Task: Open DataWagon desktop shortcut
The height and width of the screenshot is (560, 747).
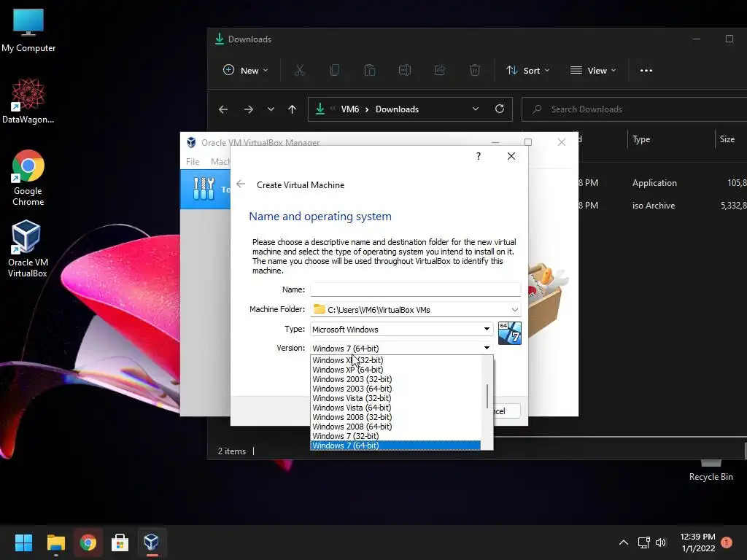Action: tap(28, 101)
